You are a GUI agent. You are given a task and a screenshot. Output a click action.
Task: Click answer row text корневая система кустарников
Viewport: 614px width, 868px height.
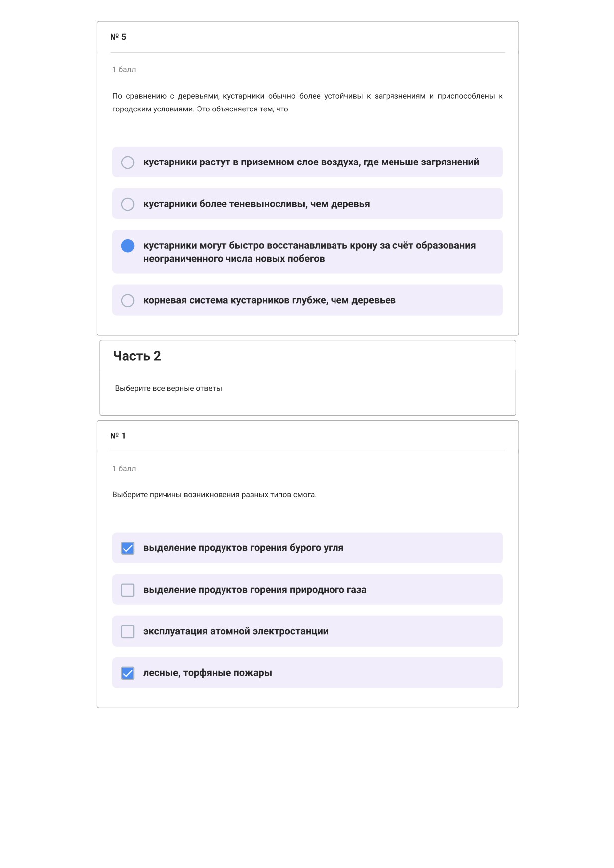point(270,300)
